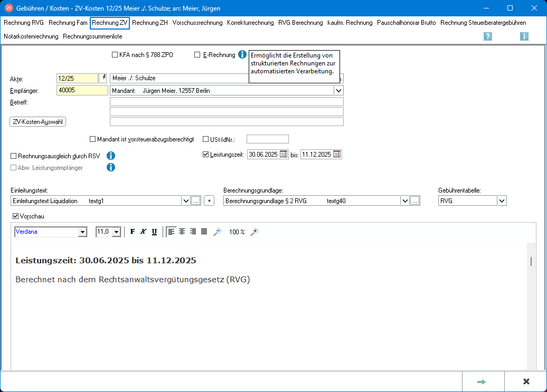Expand the Gebührentabelle RVG dropdown
The width and height of the screenshot is (547, 392).
[502, 200]
